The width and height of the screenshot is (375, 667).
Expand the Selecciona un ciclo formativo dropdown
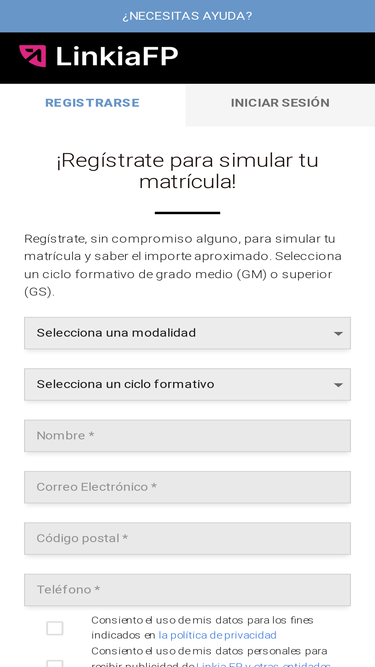(x=188, y=385)
